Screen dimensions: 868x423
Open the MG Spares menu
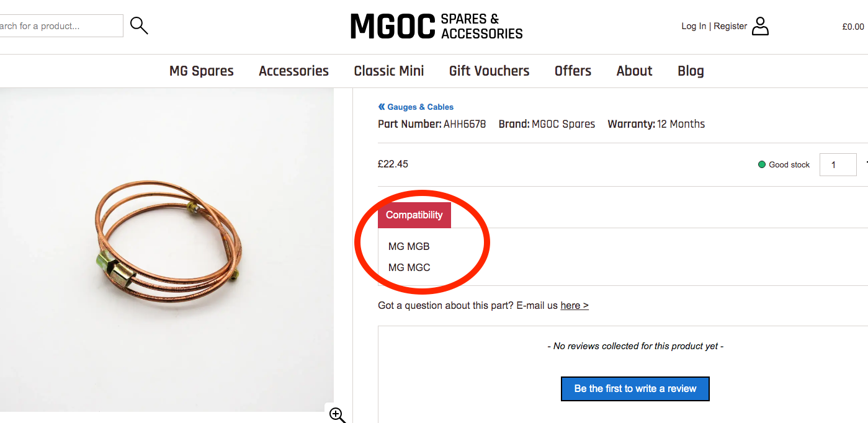(202, 71)
